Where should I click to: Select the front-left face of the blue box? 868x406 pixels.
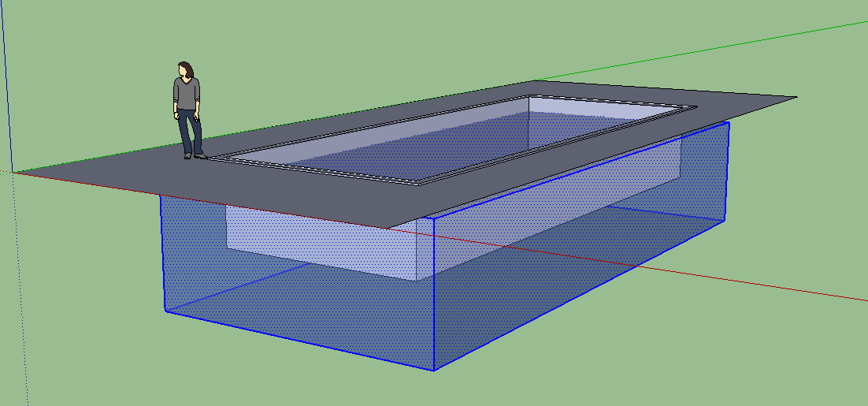pyautogui.click(x=299, y=315)
